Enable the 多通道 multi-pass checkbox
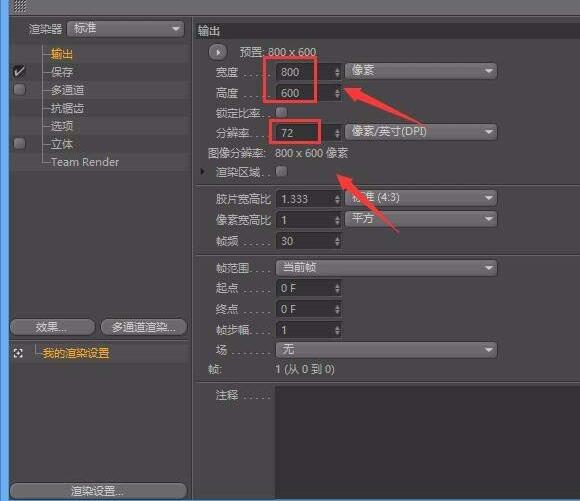Viewport: 580px width, 501px height. (19, 90)
